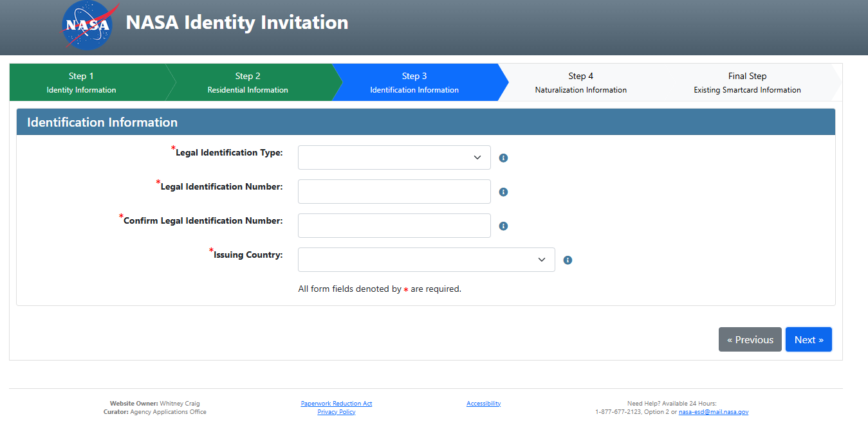Email nasa-esd@mail.nasa.gov link

tap(714, 412)
